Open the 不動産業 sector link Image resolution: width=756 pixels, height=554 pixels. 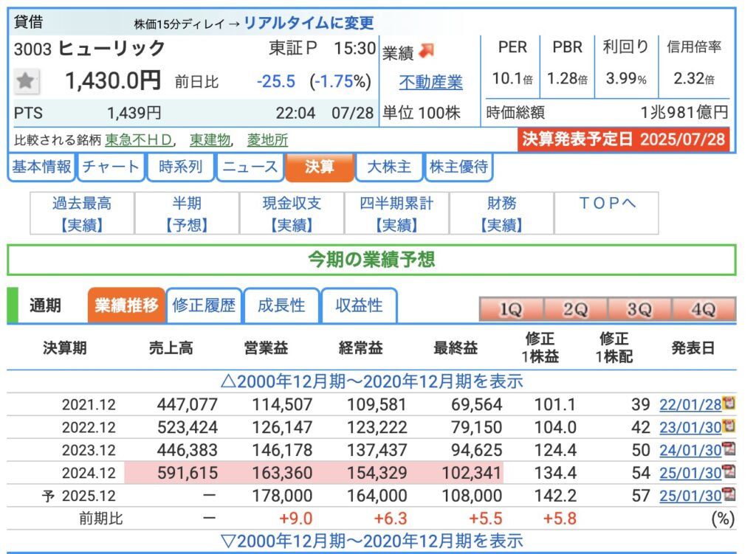tap(430, 83)
